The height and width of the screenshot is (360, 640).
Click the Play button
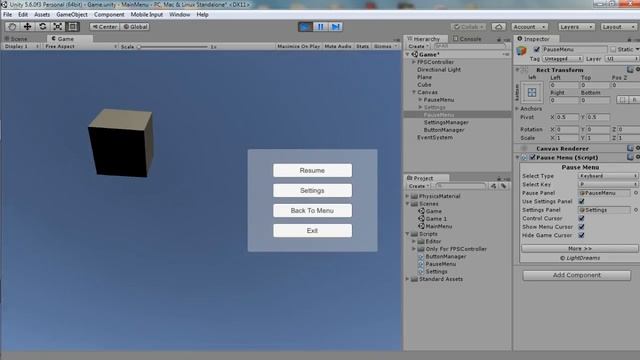(x=305, y=27)
